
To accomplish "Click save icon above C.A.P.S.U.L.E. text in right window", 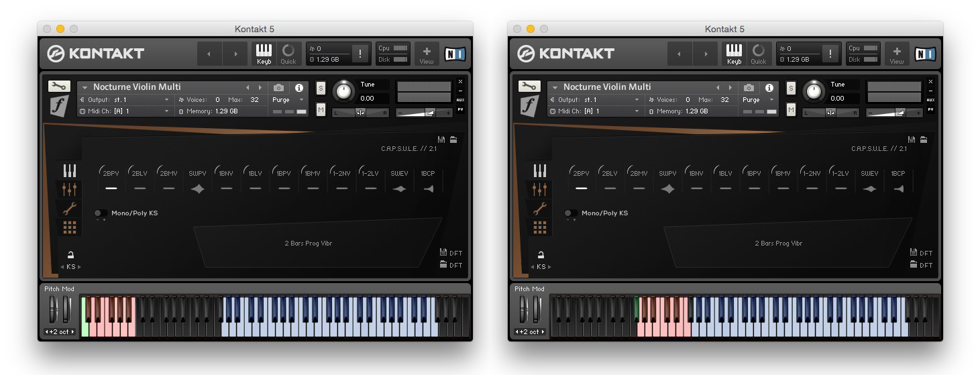I will (912, 140).
